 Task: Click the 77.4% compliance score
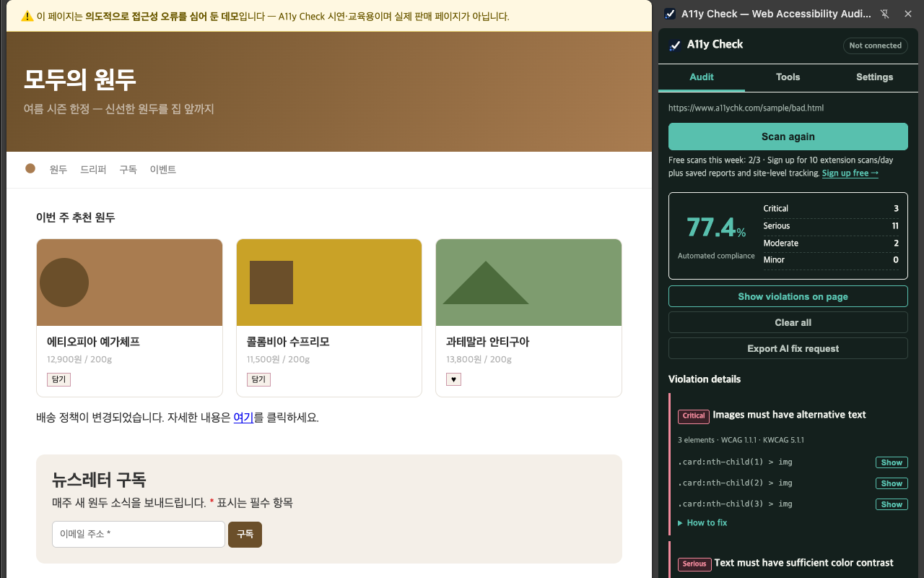click(x=716, y=228)
